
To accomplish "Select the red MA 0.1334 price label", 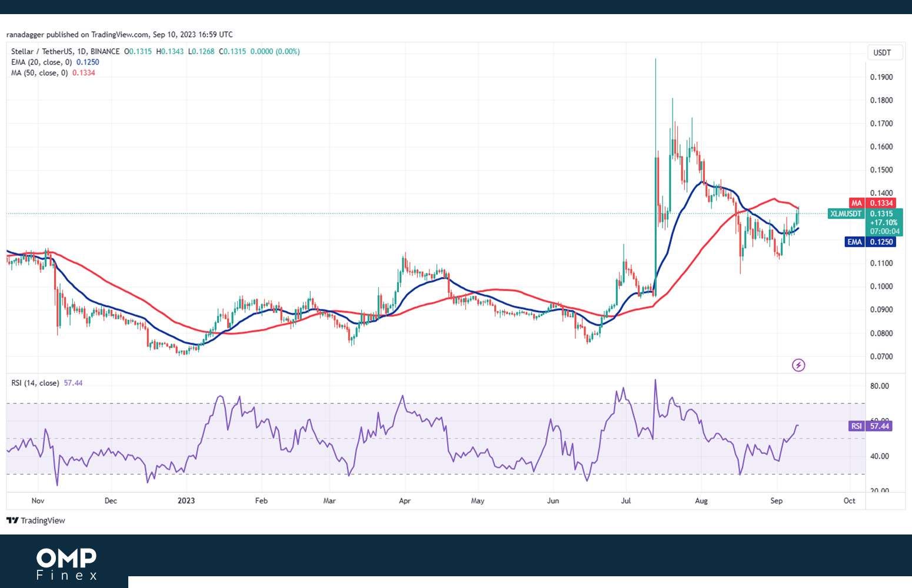I will click(x=873, y=203).
